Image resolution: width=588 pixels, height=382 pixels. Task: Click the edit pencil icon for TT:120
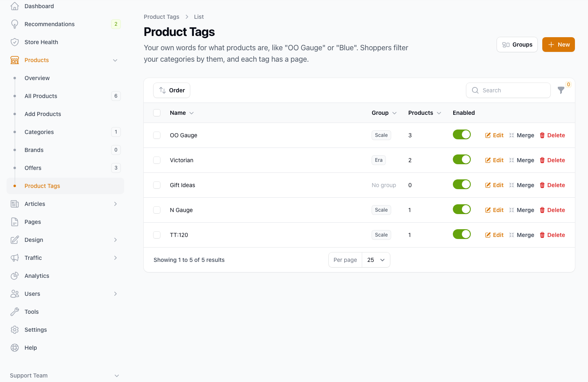coord(488,235)
